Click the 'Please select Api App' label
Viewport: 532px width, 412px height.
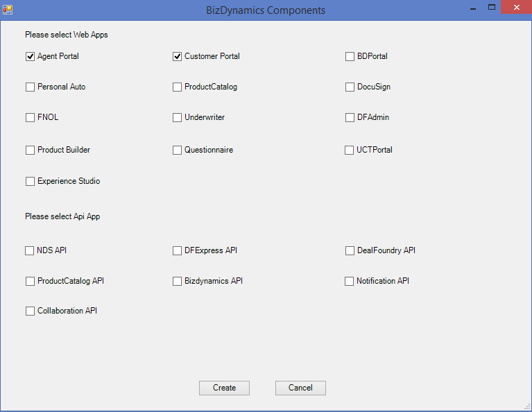tap(62, 216)
